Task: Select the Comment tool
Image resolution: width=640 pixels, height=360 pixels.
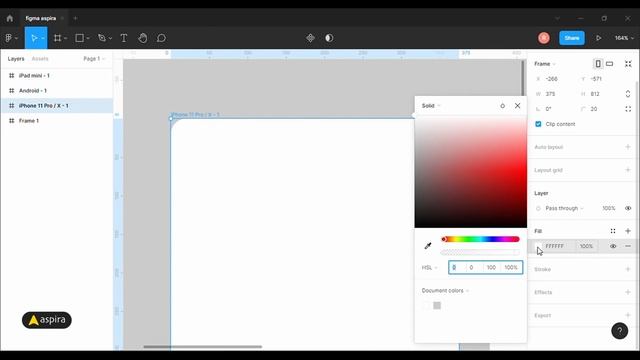Action: coord(161,38)
